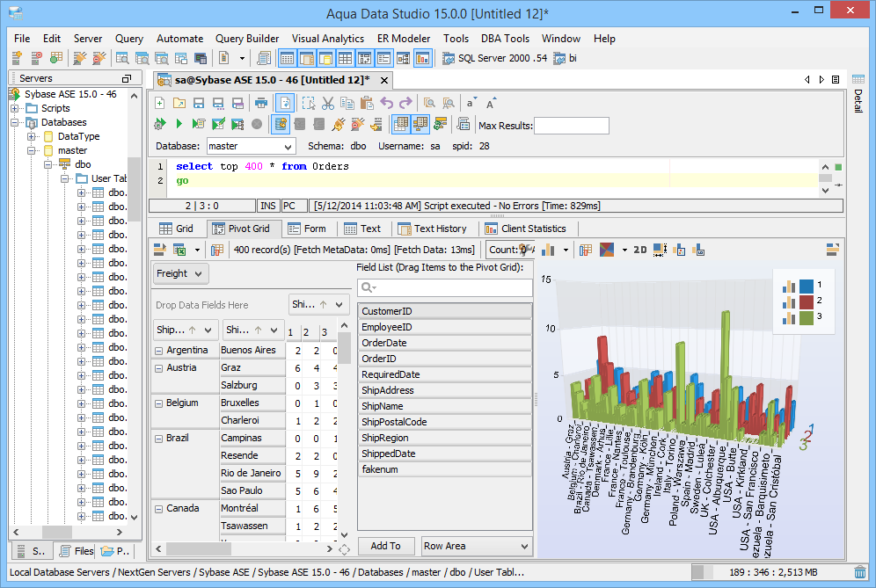Click the Paste clipboard icon

pos(367,103)
